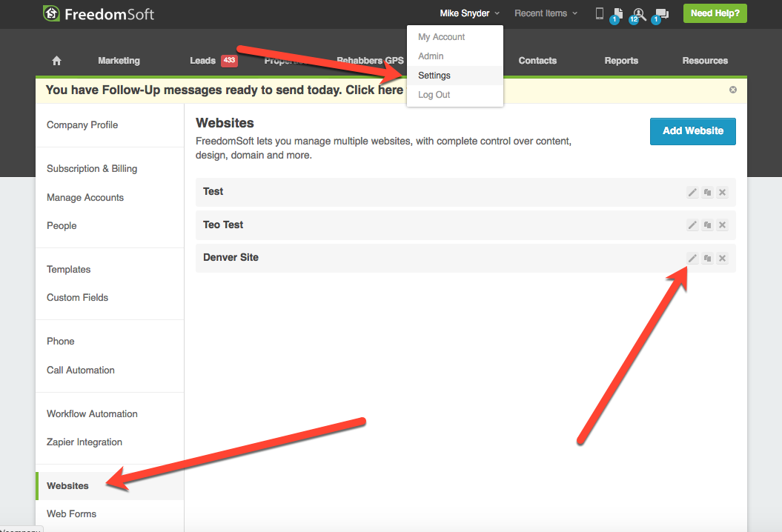Dismiss the Follow-Up messages notification banner
This screenshot has width=782, height=532.
tap(733, 90)
